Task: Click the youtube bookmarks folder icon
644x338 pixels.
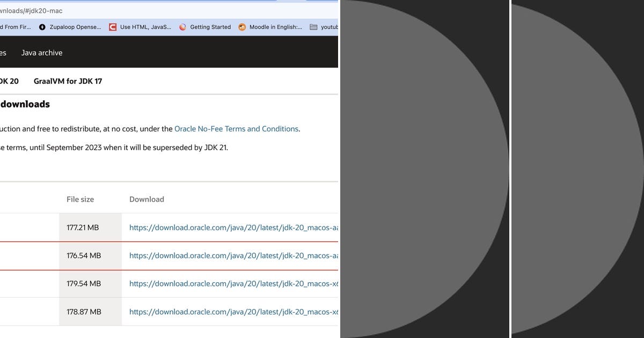Action: (x=312, y=27)
